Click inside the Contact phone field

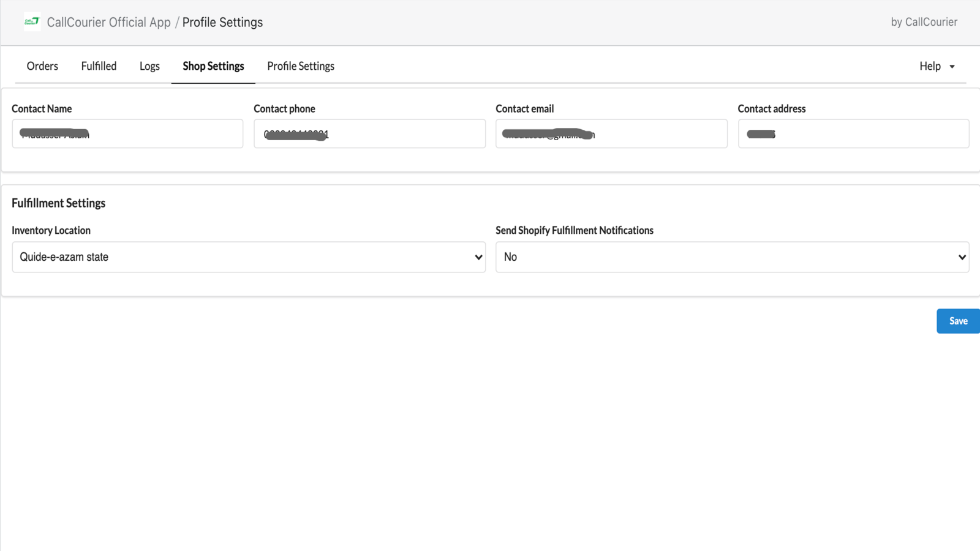(x=369, y=133)
